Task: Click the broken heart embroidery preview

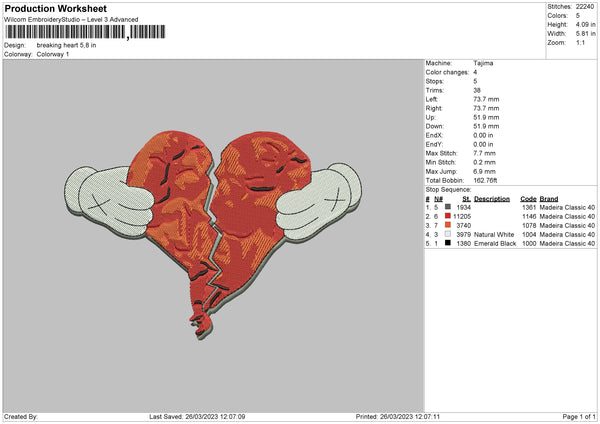Action: click(213, 234)
